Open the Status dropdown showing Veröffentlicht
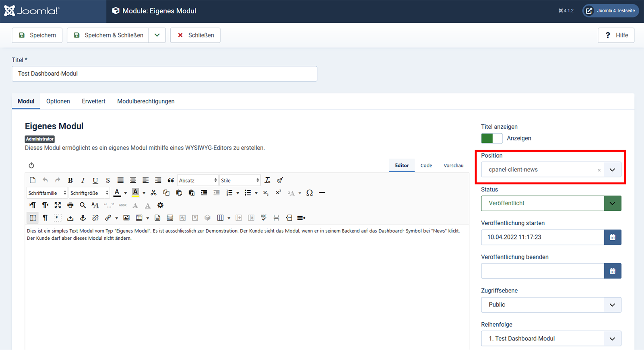Image resolution: width=644 pixels, height=350 pixels. point(551,204)
